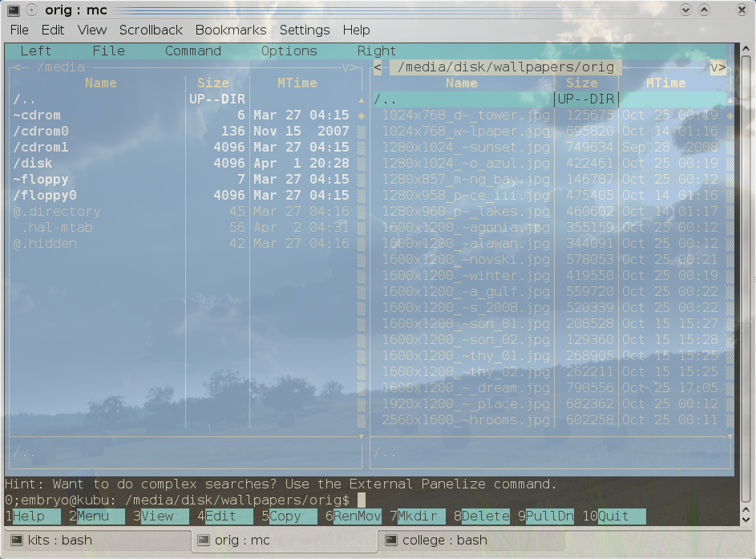Open the Help menu in Konsole
756x559 pixels.
click(x=356, y=30)
